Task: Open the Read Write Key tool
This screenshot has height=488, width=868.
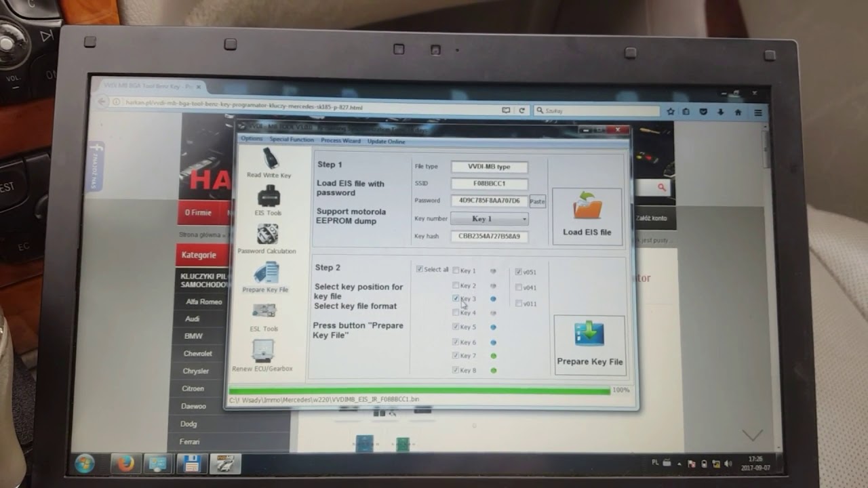Action: pyautogui.click(x=269, y=163)
